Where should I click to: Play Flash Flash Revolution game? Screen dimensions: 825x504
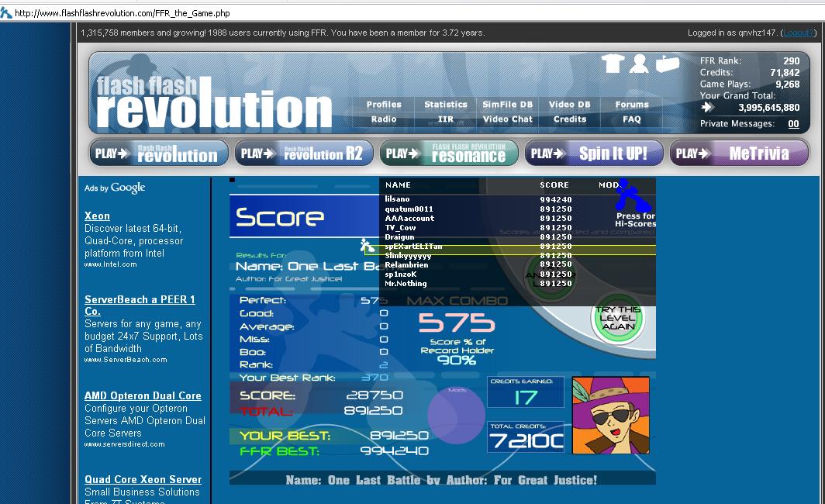[159, 153]
